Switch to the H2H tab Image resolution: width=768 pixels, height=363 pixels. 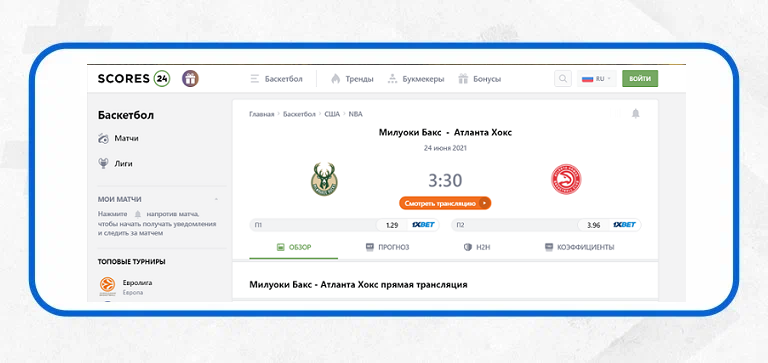477,247
